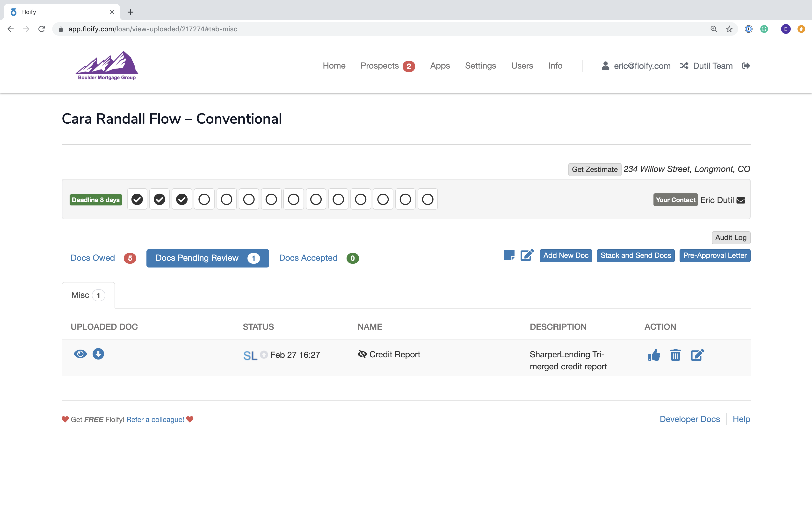
Task: Open the sticky note icon beside Add New Doc
Action: pos(509,255)
